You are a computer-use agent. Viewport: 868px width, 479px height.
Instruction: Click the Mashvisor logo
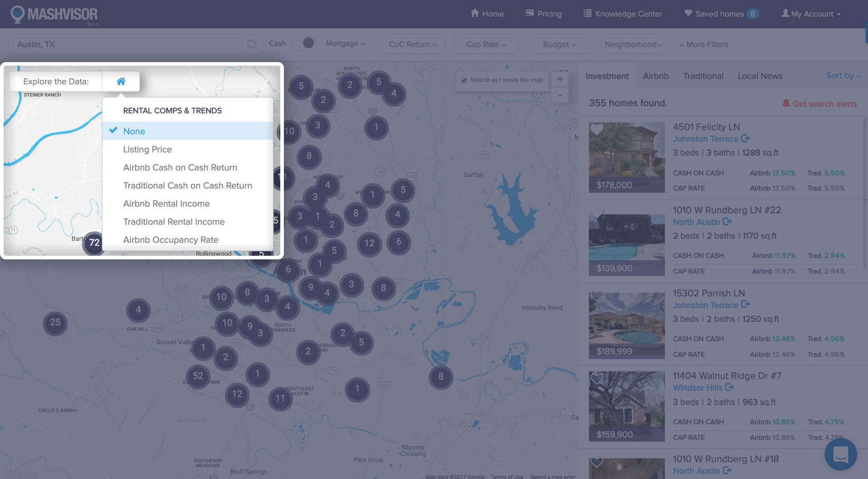click(54, 14)
